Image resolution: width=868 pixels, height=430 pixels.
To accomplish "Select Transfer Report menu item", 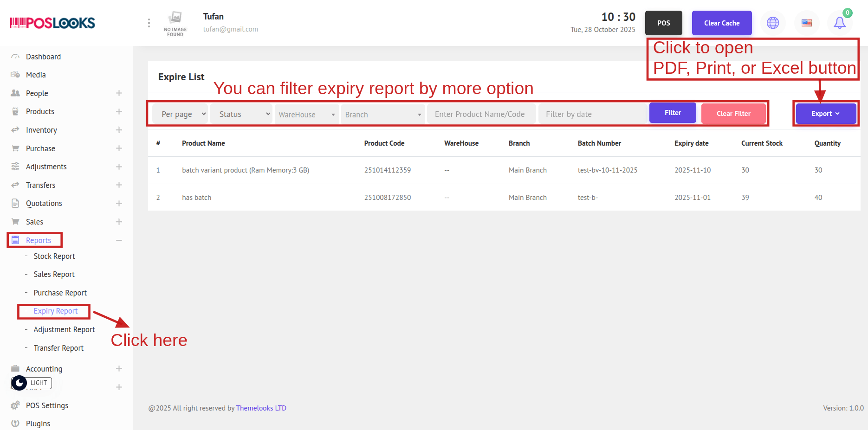I will 58,348.
